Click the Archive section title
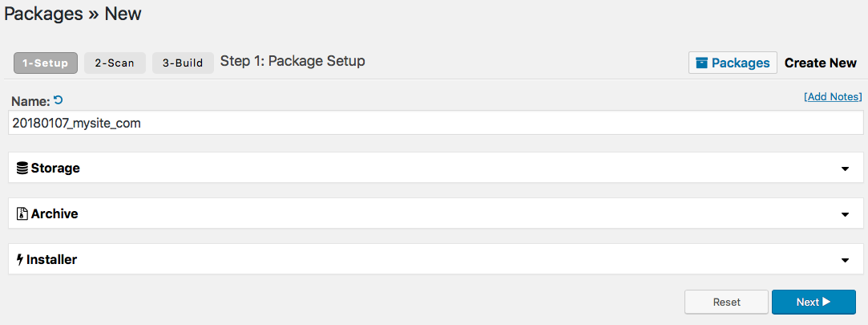 click(55, 213)
